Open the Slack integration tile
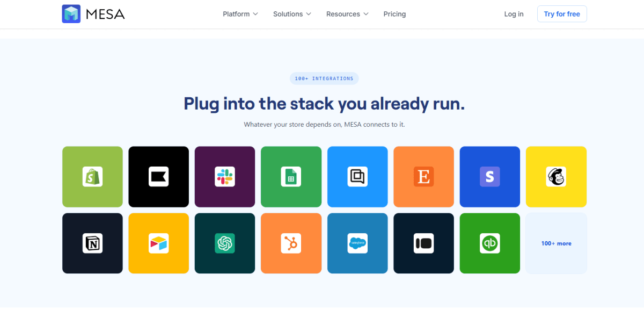This screenshot has height=310, width=644. pos(225,177)
